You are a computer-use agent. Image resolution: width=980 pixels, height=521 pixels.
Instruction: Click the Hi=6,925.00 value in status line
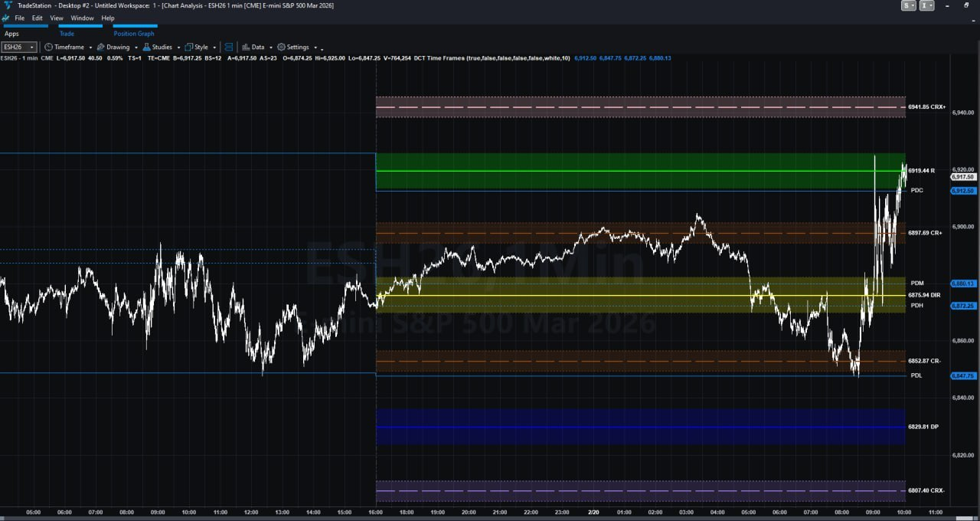tap(328, 58)
